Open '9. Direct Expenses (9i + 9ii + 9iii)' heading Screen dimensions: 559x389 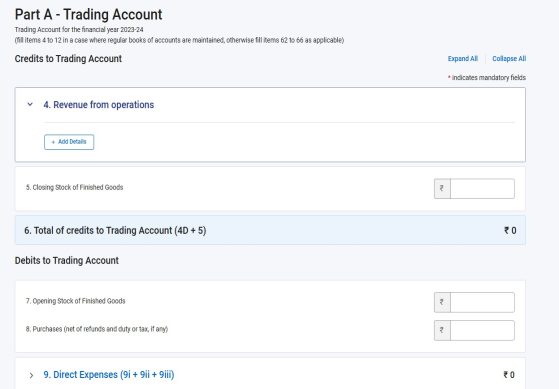point(109,375)
